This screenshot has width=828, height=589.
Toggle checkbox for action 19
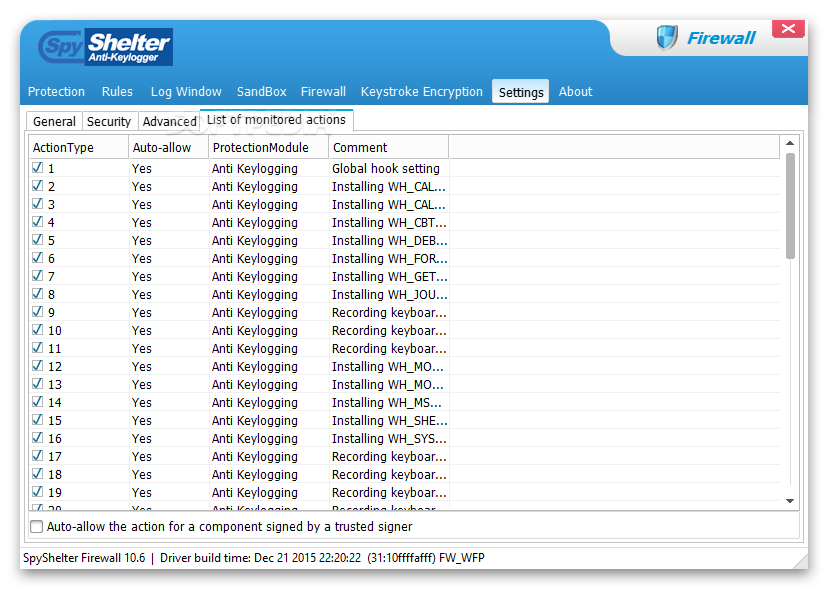click(x=37, y=491)
